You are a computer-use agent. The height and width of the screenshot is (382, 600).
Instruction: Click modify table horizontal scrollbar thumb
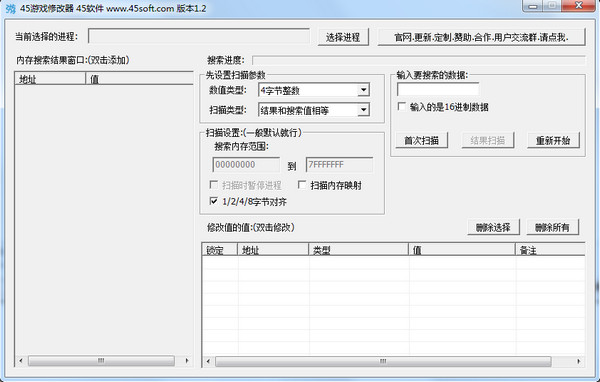pyautogui.click(x=383, y=361)
